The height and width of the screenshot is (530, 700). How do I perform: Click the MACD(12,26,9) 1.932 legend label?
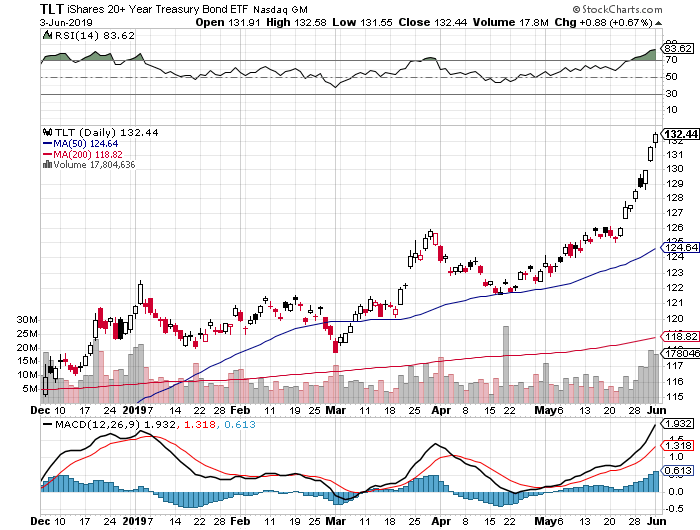115,424
